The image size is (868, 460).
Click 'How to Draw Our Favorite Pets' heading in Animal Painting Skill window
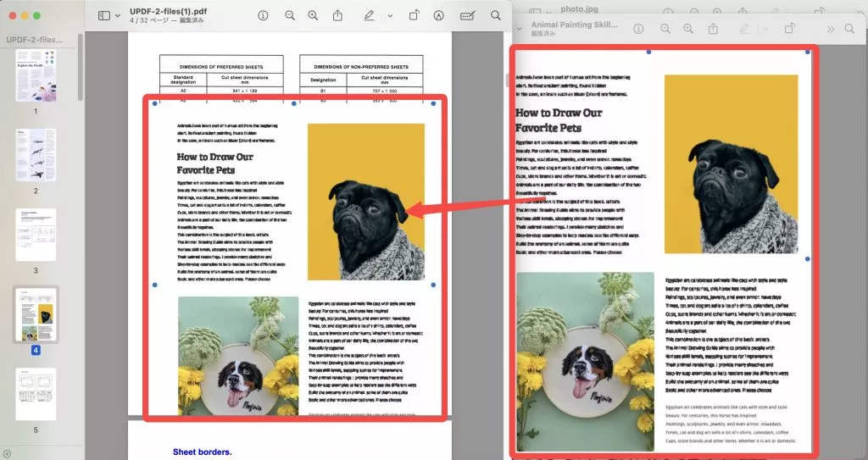point(559,120)
